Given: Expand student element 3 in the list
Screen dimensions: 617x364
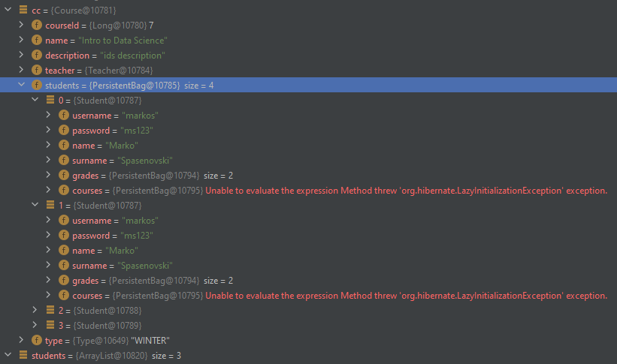Looking at the screenshot, I should (35, 325).
